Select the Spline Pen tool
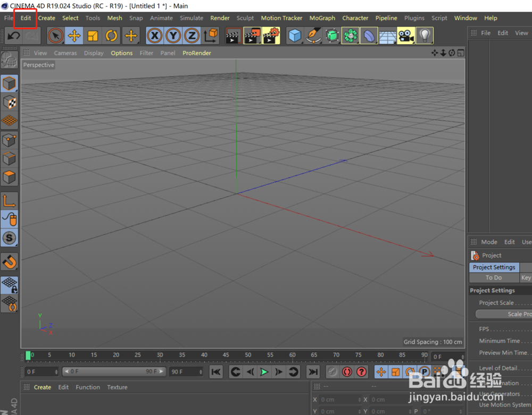Image resolution: width=532 pixels, height=415 pixels. pyautogui.click(x=313, y=36)
